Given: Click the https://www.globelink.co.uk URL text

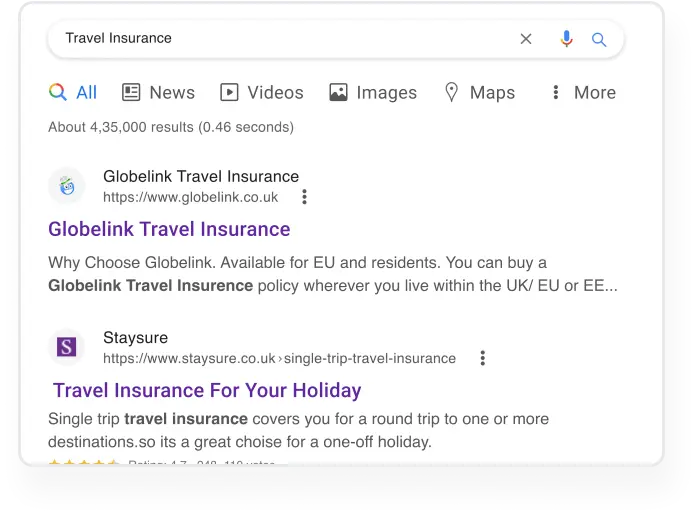Looking at the screenshot, I should coord(191,197).
